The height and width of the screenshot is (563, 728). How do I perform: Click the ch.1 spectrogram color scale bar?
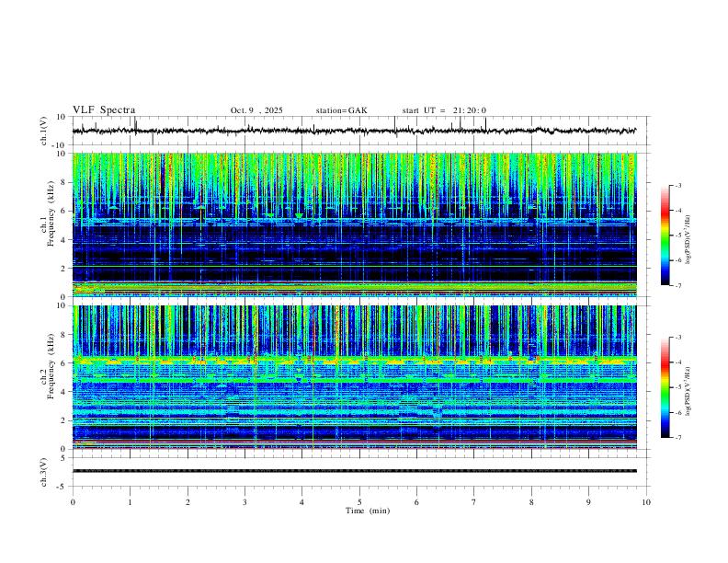coord(665,236)
